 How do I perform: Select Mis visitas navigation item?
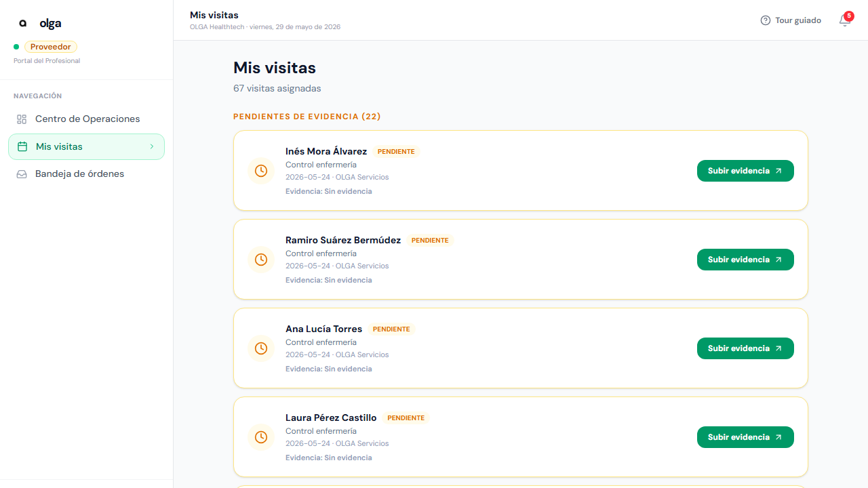click(86, 146)
